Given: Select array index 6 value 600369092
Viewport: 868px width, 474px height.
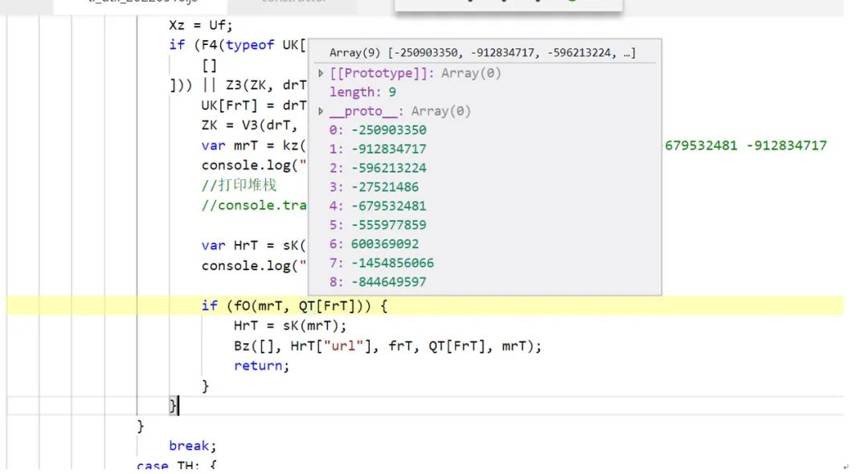Looking at the screenshot, I should click(374, 244).
